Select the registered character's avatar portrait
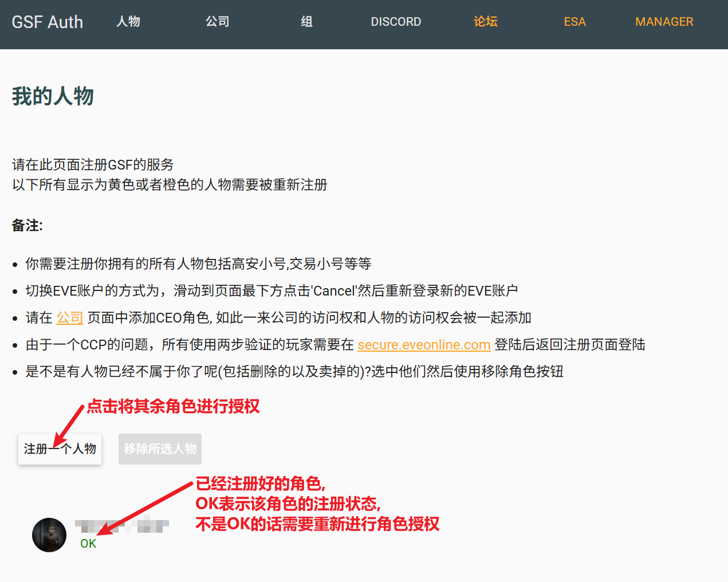 [x=49, y=535]
